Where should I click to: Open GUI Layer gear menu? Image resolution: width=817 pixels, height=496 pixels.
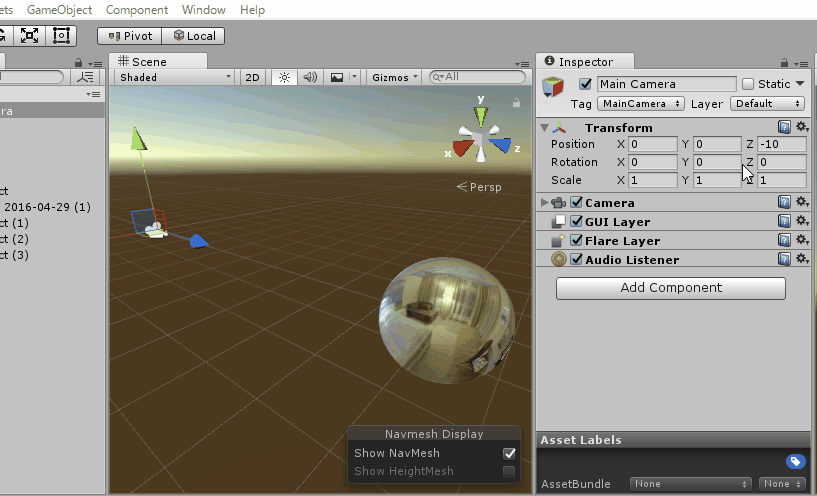pos(802,221)
